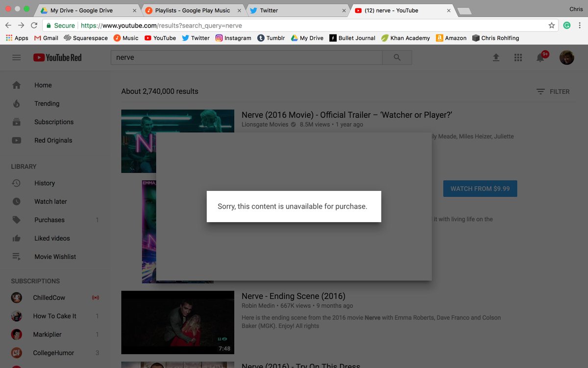The height and width of the screenshot is (368, 588).
Task: Click the Home sidebar icon
Action: [17, 85]
